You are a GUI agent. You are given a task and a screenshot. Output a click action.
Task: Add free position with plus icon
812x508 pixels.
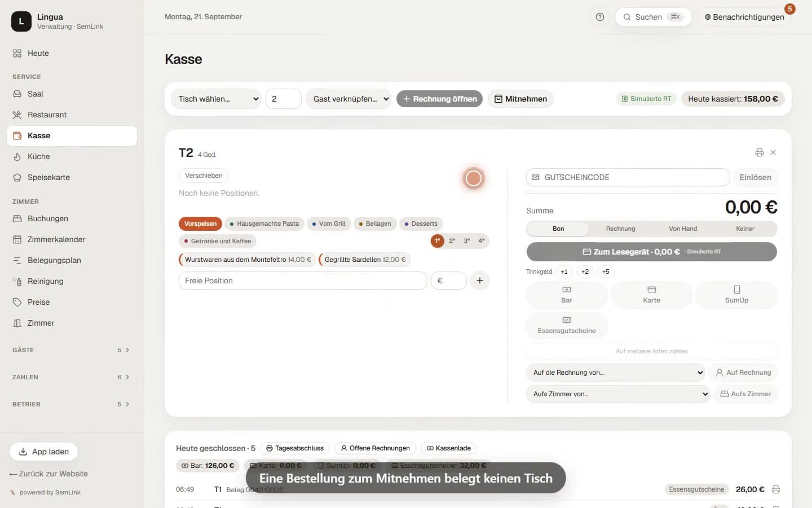point(480,281)
